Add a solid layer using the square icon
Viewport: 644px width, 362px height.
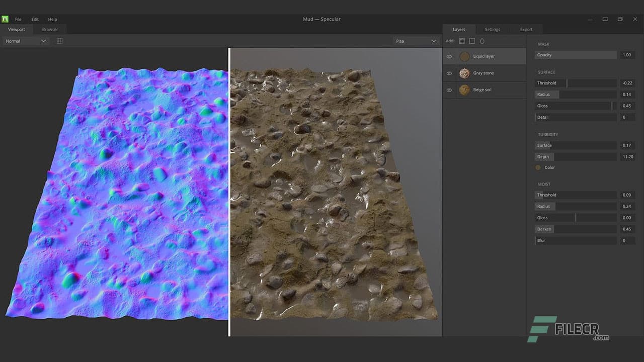click(x=471, y=41)
